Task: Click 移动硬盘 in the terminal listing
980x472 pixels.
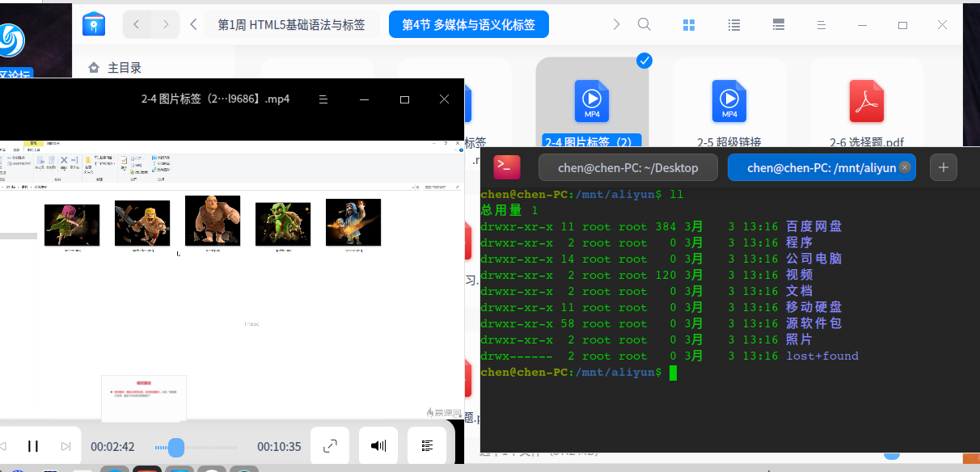Action: [813, 307]
